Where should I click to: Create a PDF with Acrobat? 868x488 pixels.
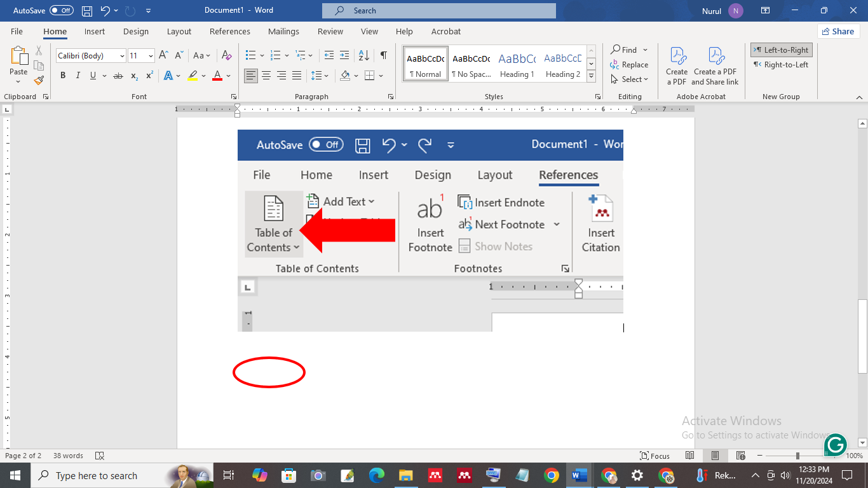point(677,66)
